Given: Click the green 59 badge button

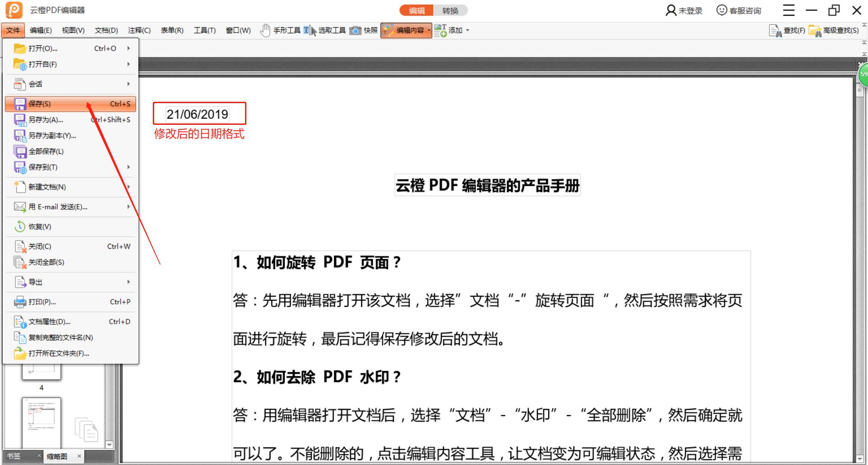Looking at the screenshot, I should [863, 74].
